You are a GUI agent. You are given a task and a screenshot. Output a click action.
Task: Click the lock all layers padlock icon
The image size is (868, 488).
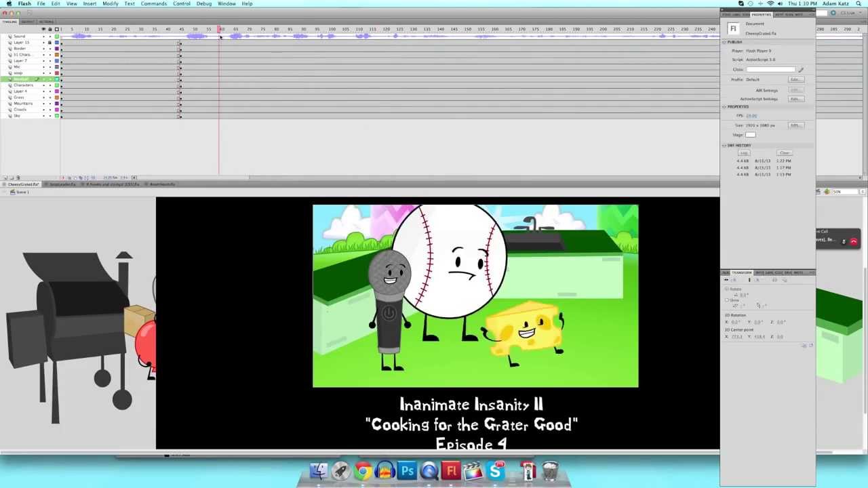tap(50, 29)
